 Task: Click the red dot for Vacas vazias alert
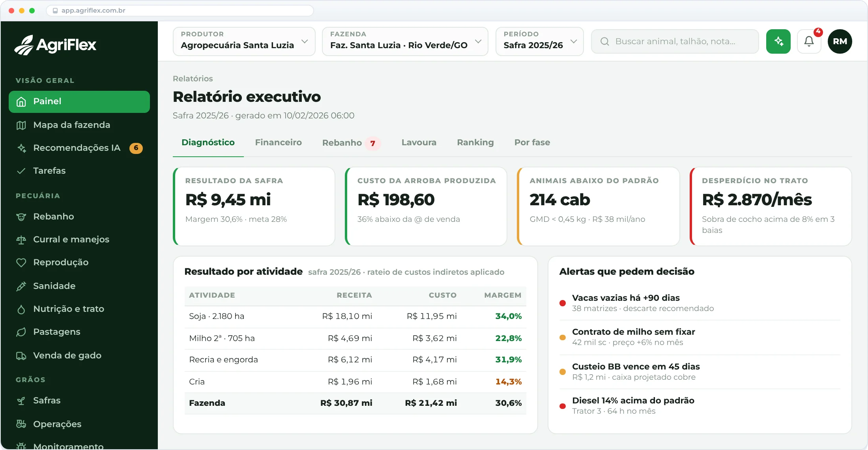[563, 303]
